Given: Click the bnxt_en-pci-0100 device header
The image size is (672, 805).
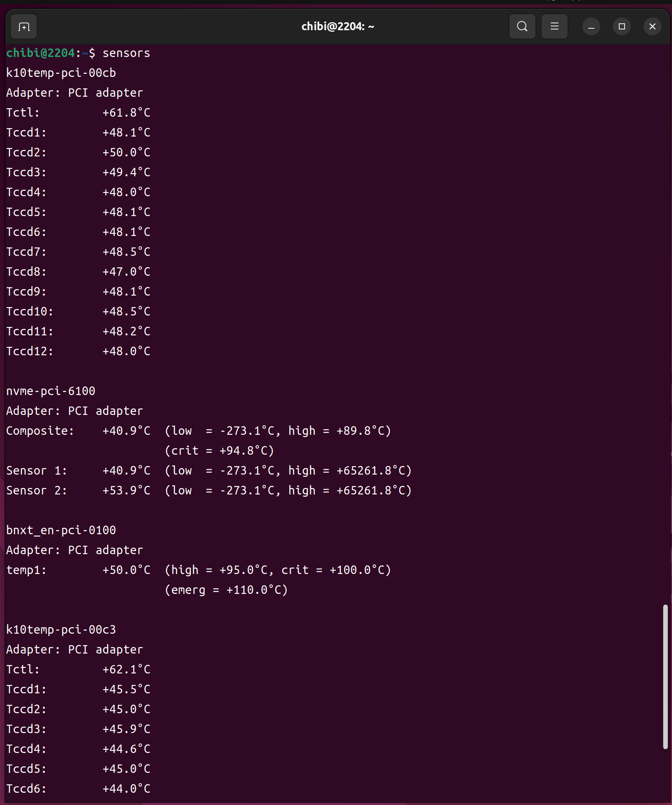Looking at the screenshot, I should click(x=61, y=530).
